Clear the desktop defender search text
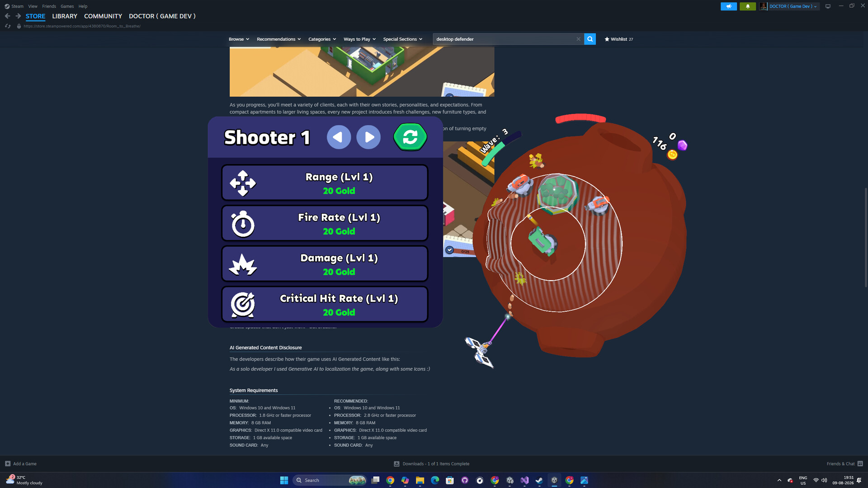 [578, 39]
